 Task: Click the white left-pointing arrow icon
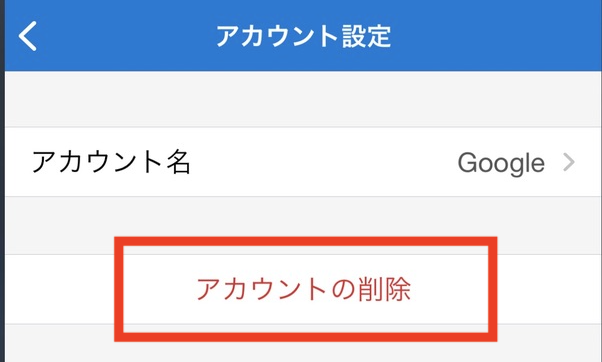pos(28,36)
